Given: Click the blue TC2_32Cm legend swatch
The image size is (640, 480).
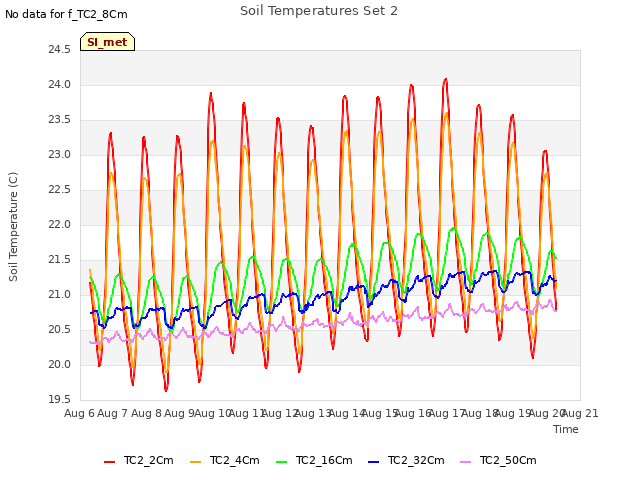Looking at the screenshot, I should click(x=373, y=462).
